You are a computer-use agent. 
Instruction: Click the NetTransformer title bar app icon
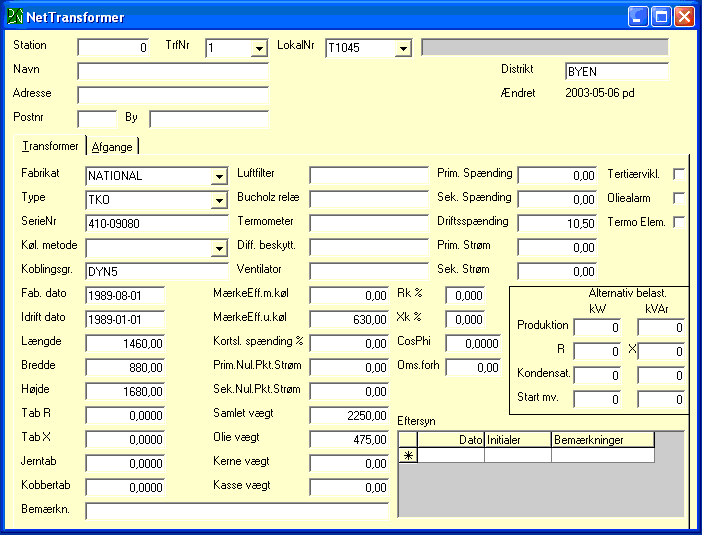coord(15,17)
